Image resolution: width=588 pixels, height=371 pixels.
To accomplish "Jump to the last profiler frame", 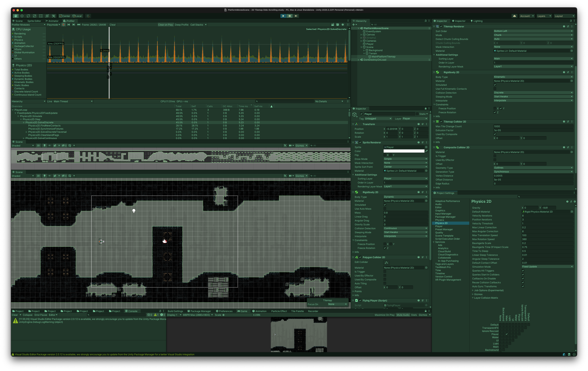I will [79, 25].
